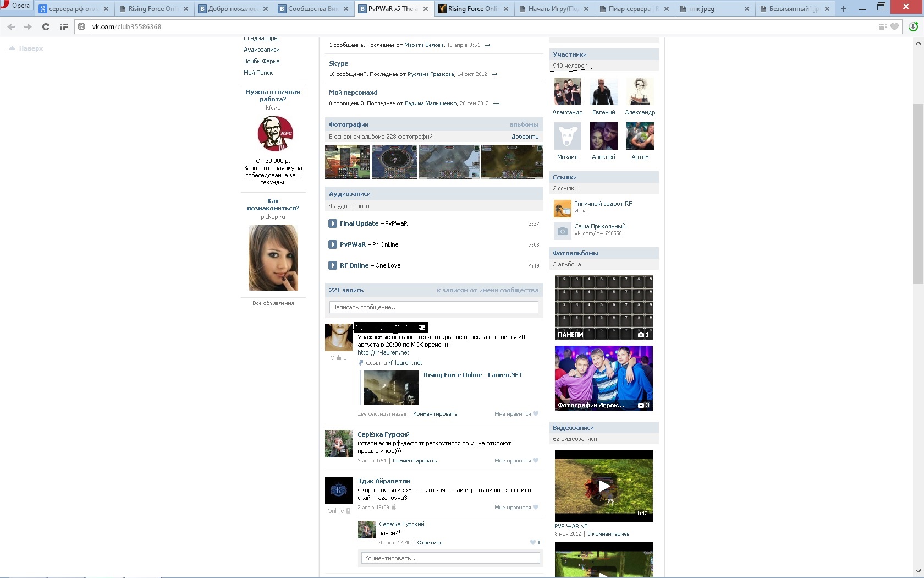Open the Фотографии Игрок... album
The width and height of the screenshot is (924, 578).
point(604,378)
